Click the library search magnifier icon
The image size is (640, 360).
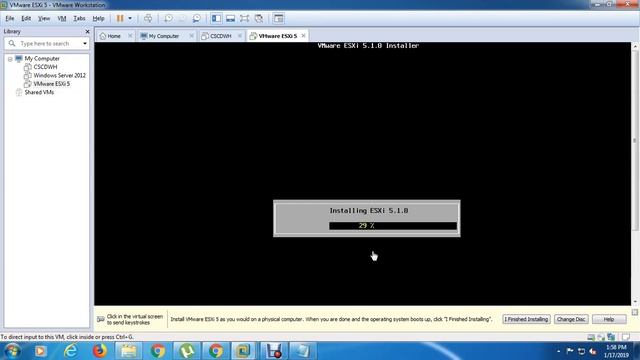point(12,43)
